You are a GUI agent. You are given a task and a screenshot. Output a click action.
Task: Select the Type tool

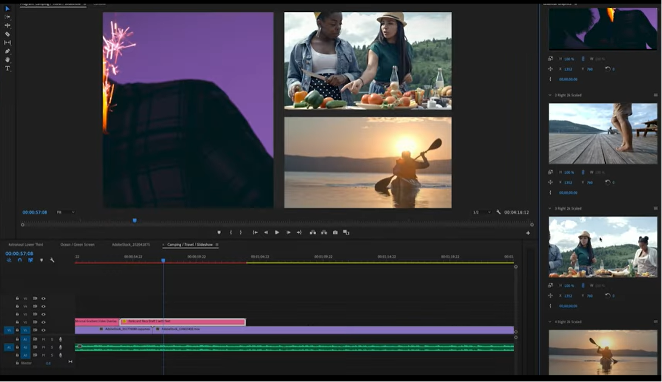click(7, 68)
